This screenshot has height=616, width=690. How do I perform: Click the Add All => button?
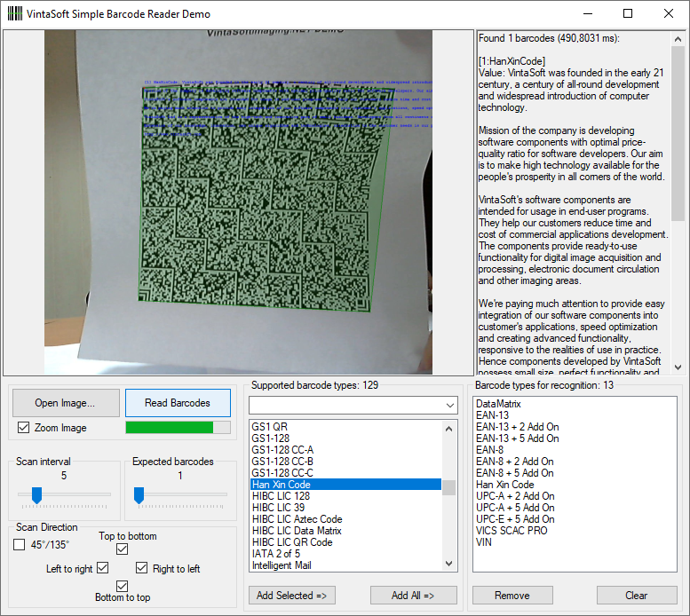(x=413, y=596)
